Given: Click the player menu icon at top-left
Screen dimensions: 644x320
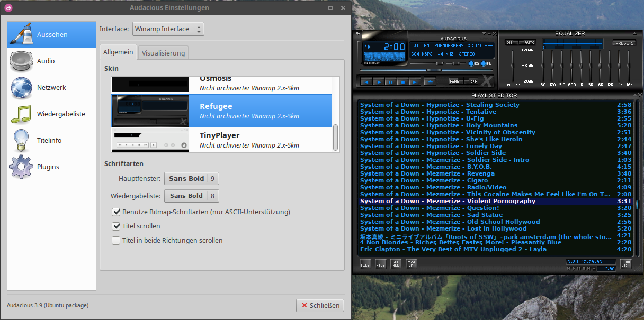Looking at the screenshot, I should point(357,33).
